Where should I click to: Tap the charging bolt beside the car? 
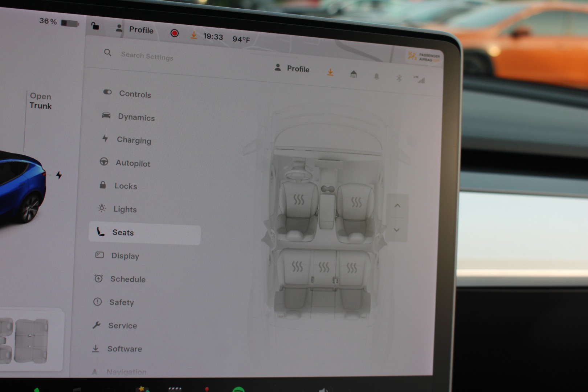click(59, 175)
